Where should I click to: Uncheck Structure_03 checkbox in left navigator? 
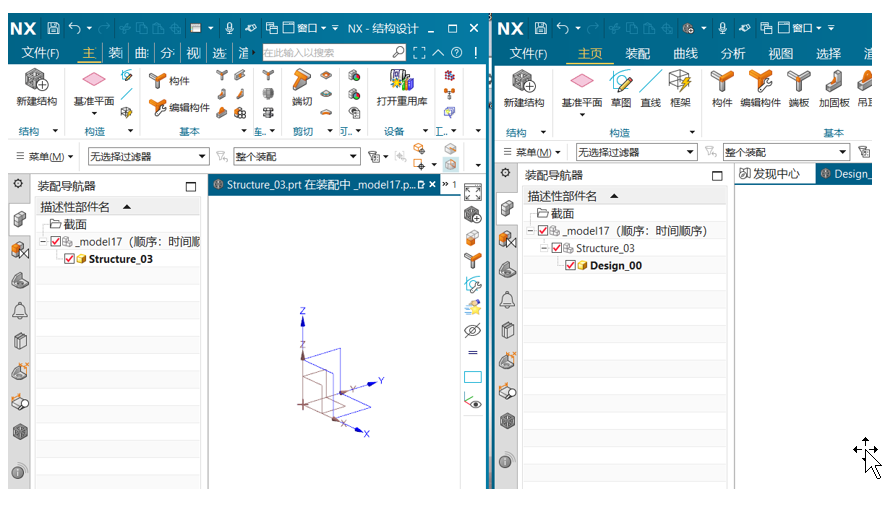click(x=69, y=259)
